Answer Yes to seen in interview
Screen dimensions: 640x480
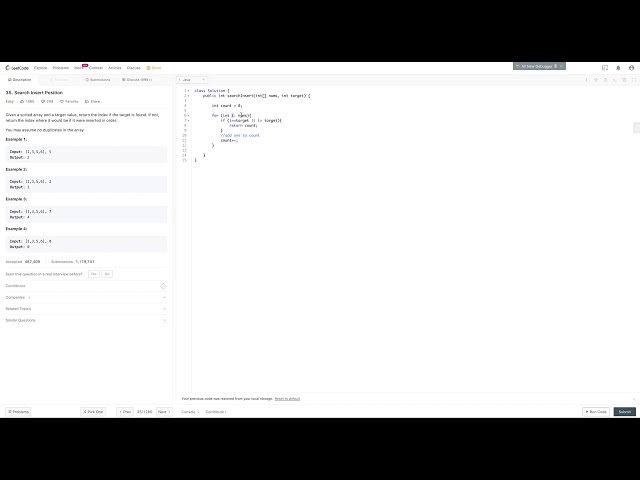coord(93,274)
